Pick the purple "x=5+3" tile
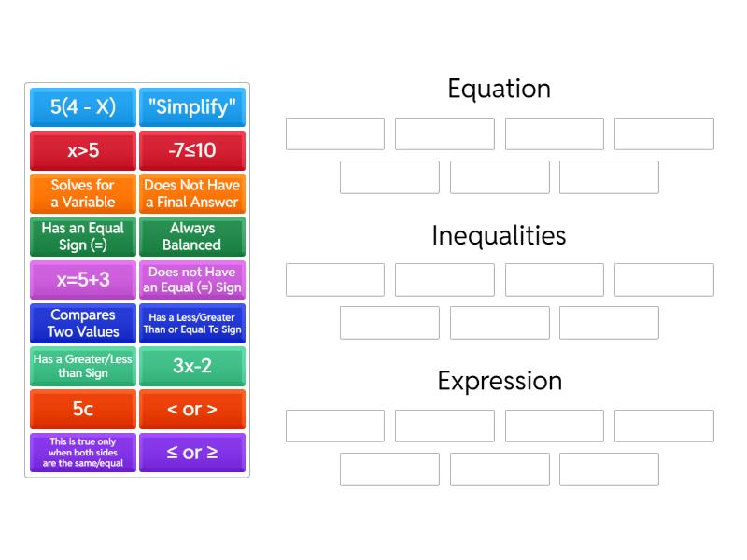The width and height of the screenshot is (747, 560). pos(83,279)
